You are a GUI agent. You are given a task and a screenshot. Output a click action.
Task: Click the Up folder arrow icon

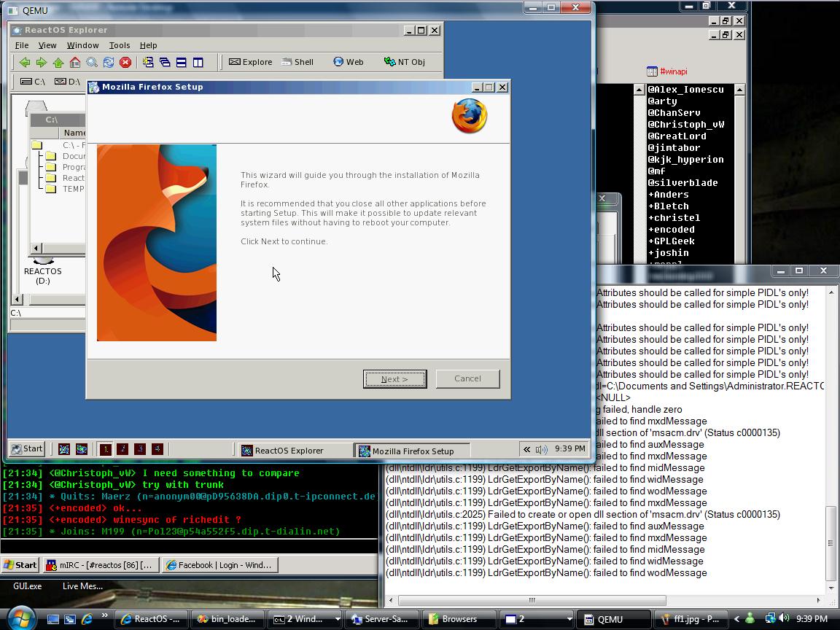coord(58,63)
